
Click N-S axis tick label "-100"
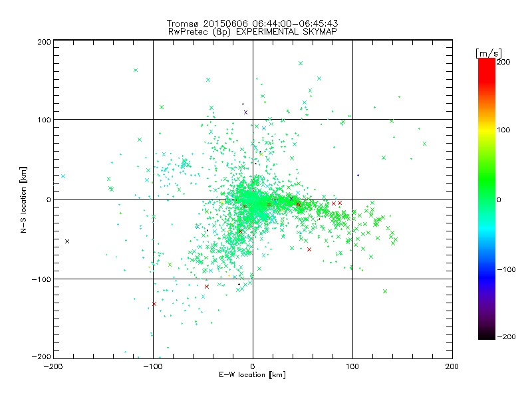click(x=41, y=279)
